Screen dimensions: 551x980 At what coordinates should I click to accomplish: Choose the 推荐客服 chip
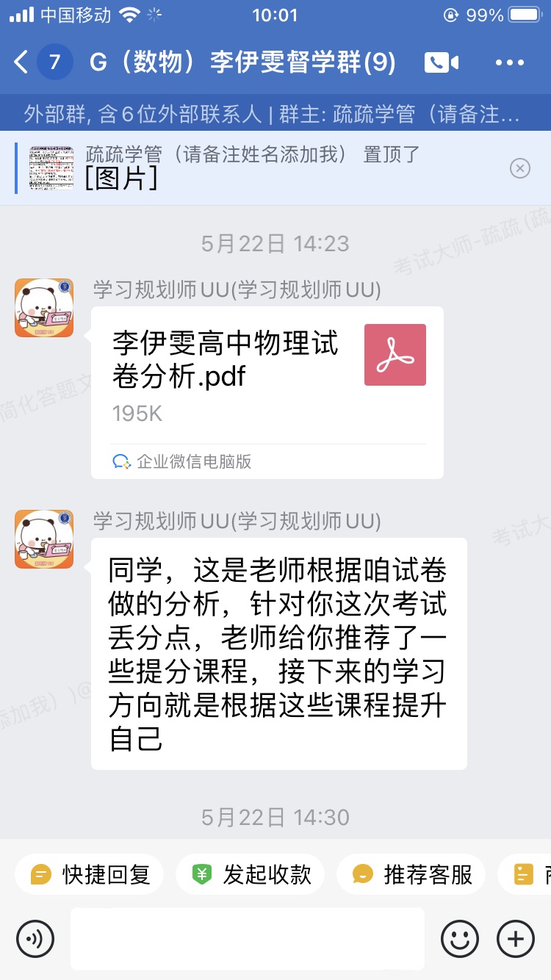tap(411, 874)
